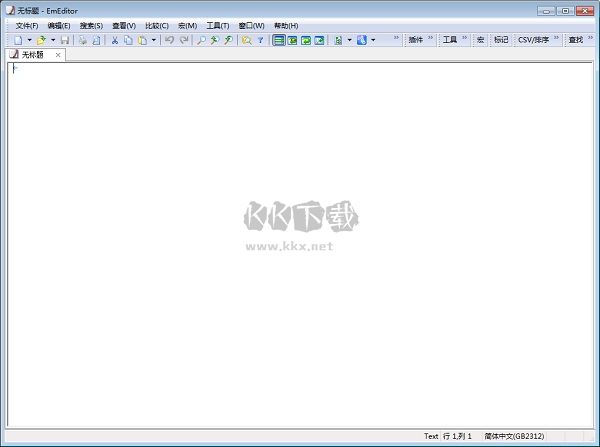600x447 pixels.
Task: Toggle the fourth wrap mode icon
Action: [319, 40]
